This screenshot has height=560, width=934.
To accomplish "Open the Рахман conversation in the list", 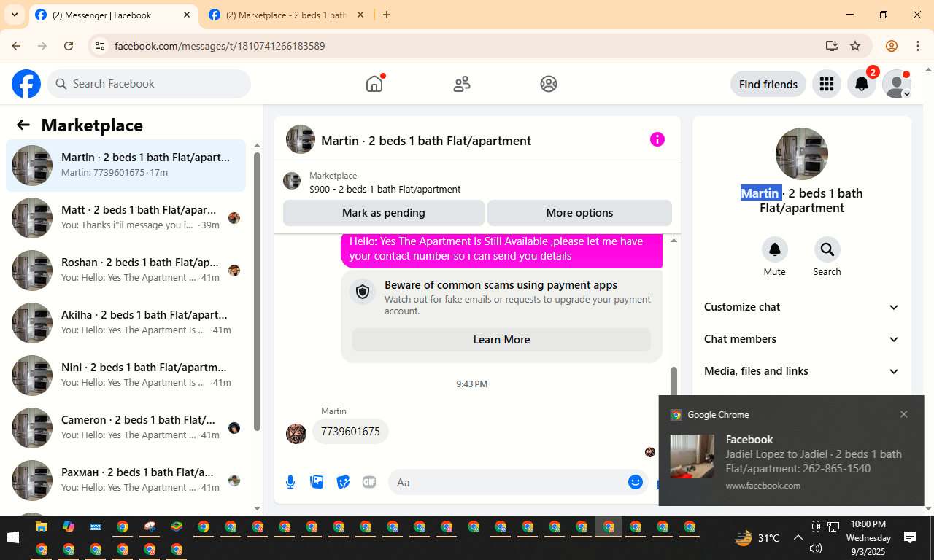I will pos(126,481).
